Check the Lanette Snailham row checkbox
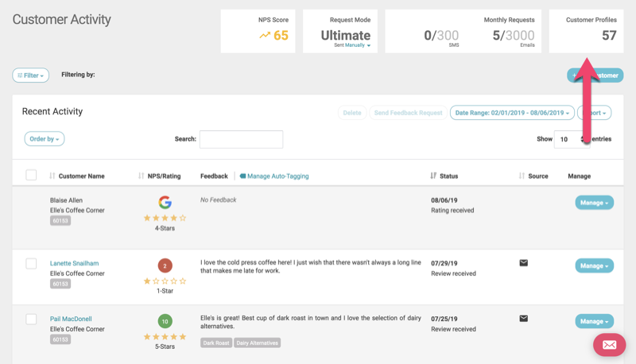Viewport: 636px width, 364px height. point(31,264)
